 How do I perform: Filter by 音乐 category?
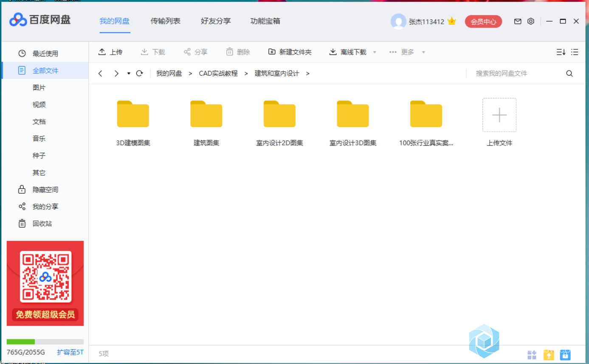click(x=39, y=138)
